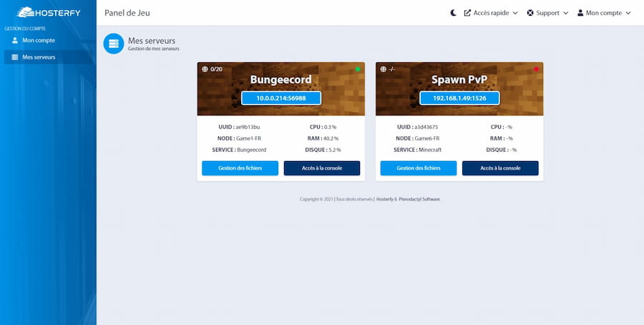Copy the Spawn PvP address 192.168.1.49:1526
Screen dimensions: 644x325
coord(459,98)
